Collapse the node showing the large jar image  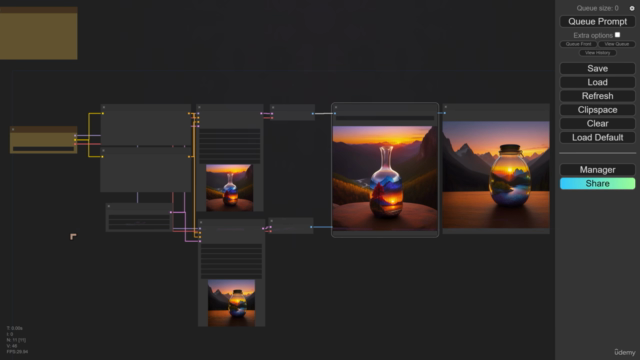pos(446,107)
